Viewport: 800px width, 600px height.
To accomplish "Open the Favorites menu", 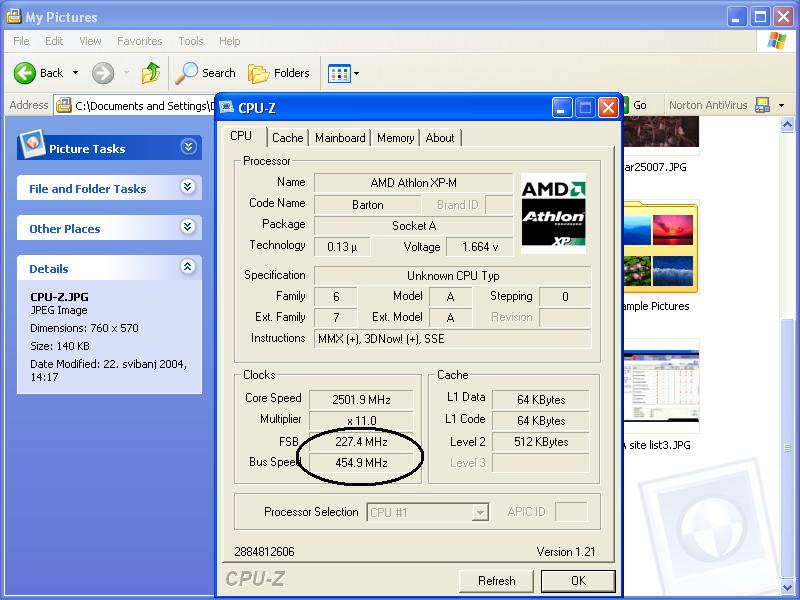I will click(x=139, y=41).
